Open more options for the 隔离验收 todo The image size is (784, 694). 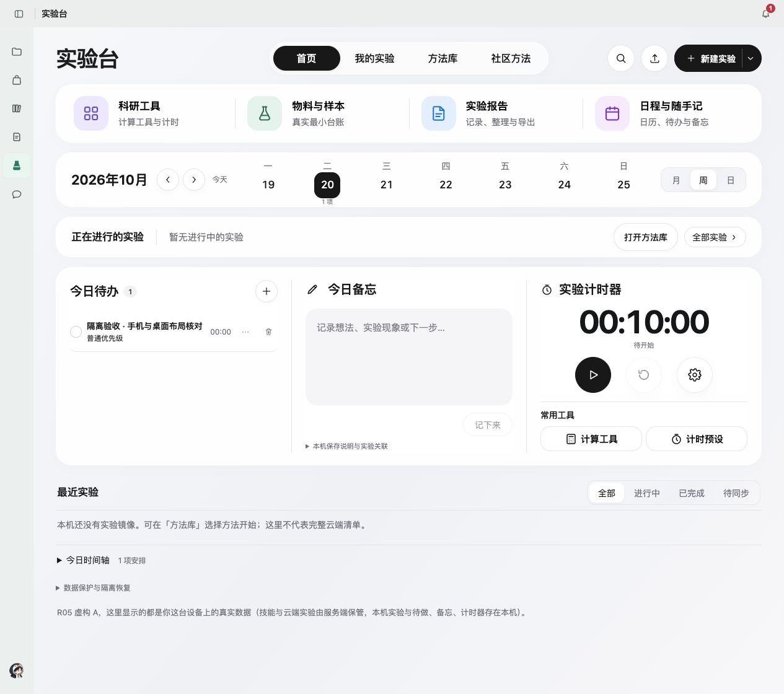coord(245,332)
